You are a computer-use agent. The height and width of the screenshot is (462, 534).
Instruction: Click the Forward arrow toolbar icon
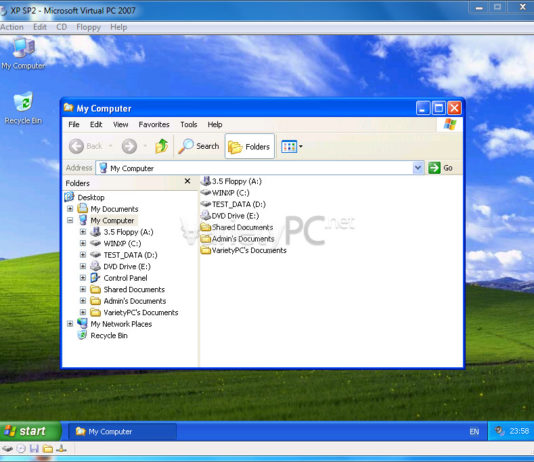pos(129,146)
